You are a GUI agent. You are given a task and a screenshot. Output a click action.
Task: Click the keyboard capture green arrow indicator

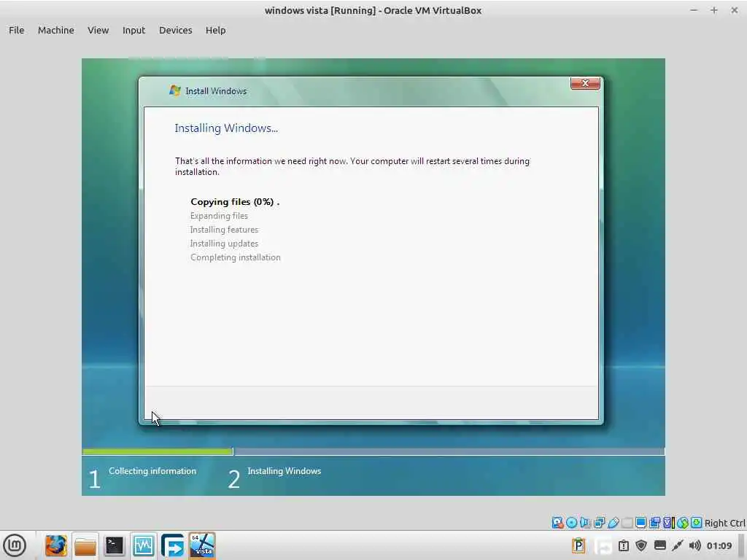pyautogui.click(x=696, y=522)
